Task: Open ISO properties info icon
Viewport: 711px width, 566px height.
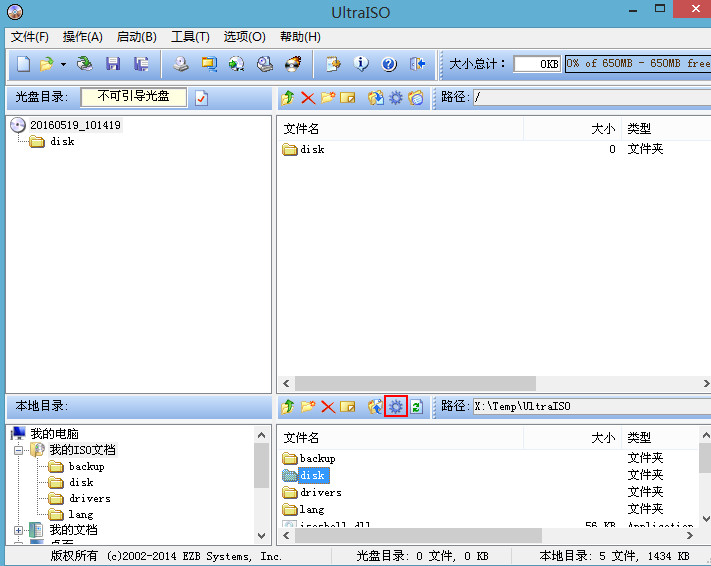Action: click(x=361, y=64)
